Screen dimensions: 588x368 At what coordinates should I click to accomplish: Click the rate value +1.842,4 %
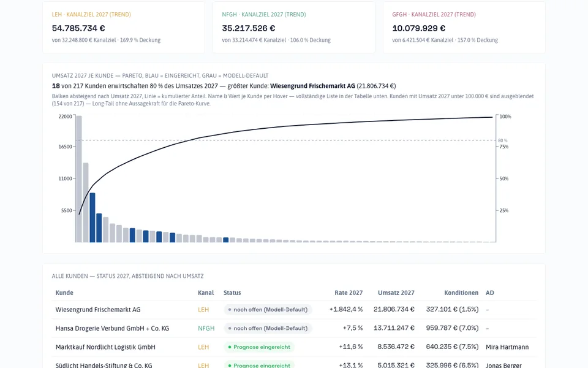(346, 309)
